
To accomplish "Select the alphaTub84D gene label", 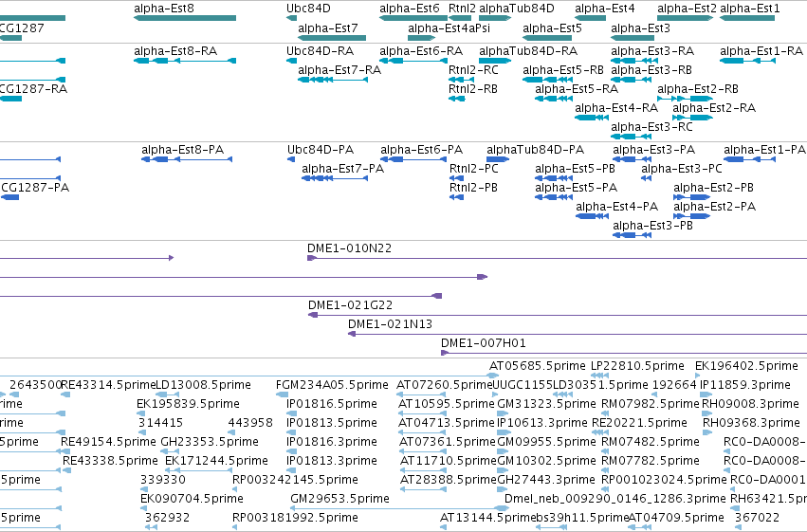I will pyautogui.click(x=516, y=9).
